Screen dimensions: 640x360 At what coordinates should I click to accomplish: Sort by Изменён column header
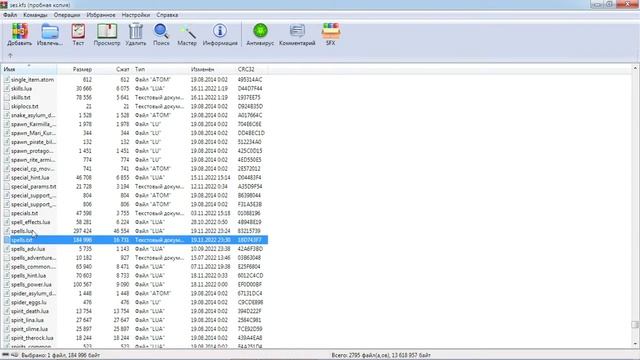pos(212,69)
